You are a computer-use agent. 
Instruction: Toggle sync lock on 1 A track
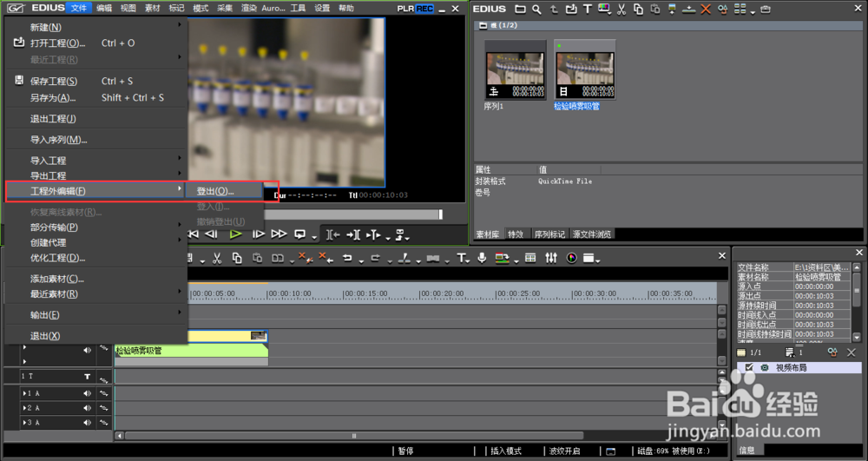click(x=103, y=393)
